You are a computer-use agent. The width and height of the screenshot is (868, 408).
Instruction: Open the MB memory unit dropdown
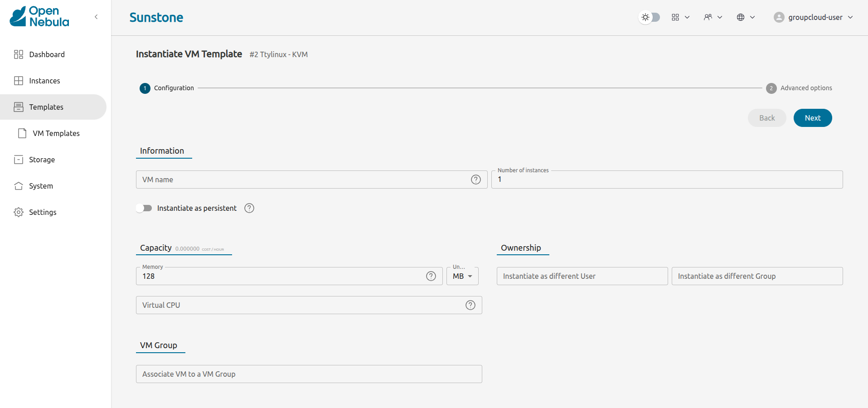[x=462, y=276]
